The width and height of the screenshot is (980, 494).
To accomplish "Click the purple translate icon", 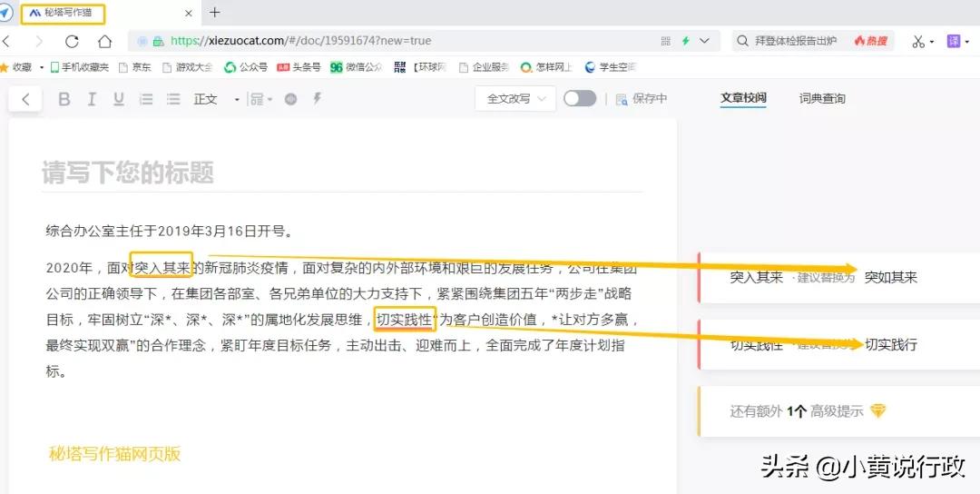I will click(x=954, y=41).
